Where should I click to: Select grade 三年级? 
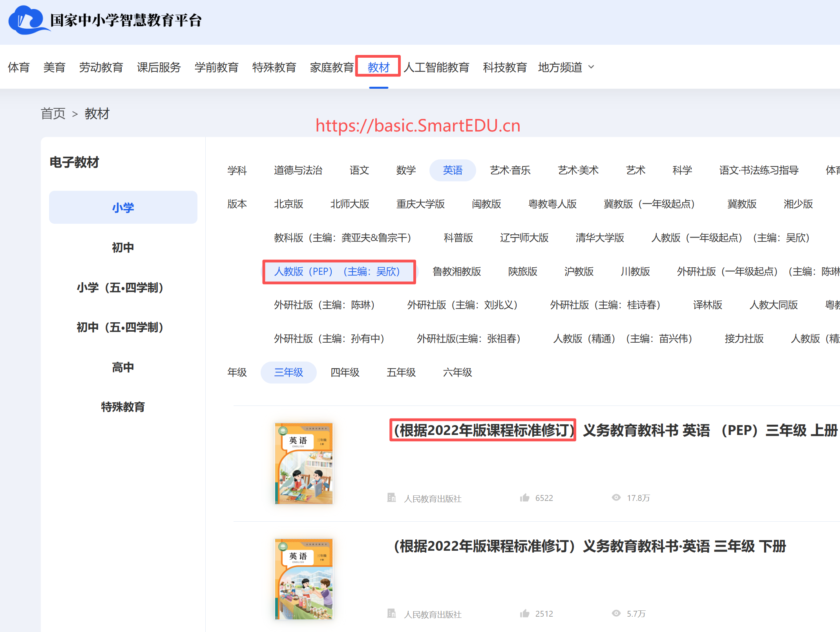(289, 372)
